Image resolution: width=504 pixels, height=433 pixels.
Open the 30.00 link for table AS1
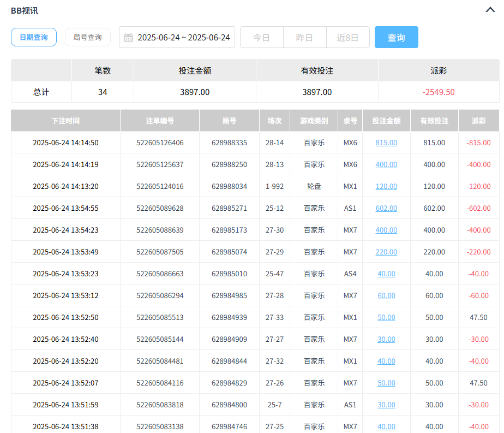[386, 405]
